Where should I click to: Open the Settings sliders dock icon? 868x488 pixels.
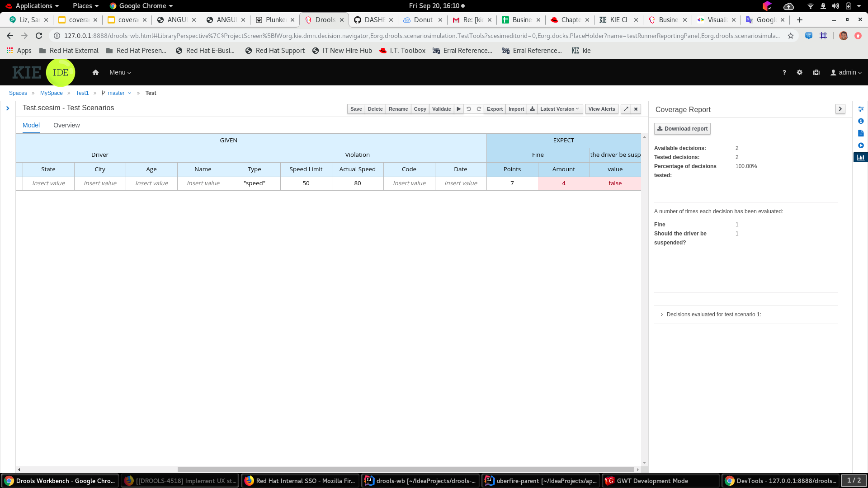[861, 109]
